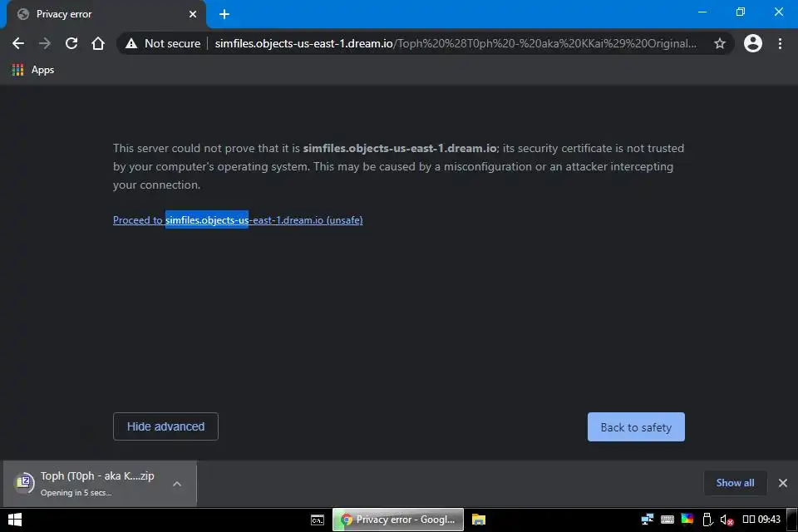Click the Not secure warning triangle

pyautogui.click(x=131, y=44)
